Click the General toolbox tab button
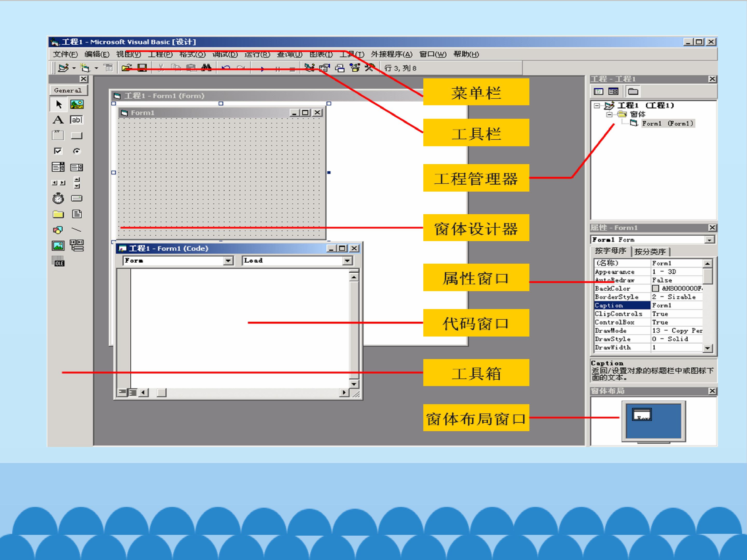Viewport: 747px width, 560px height. coord(68,90)
